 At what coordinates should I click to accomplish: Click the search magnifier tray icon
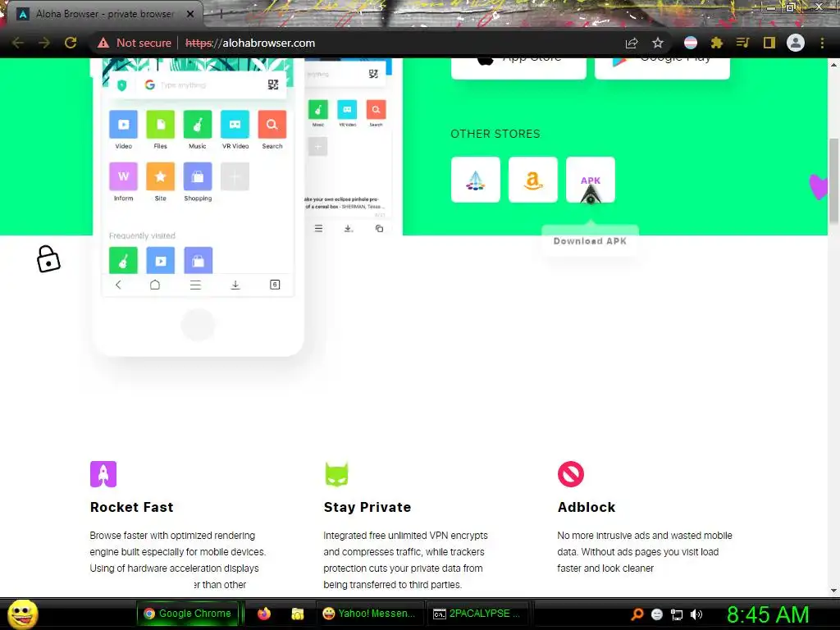pos(637,614)
